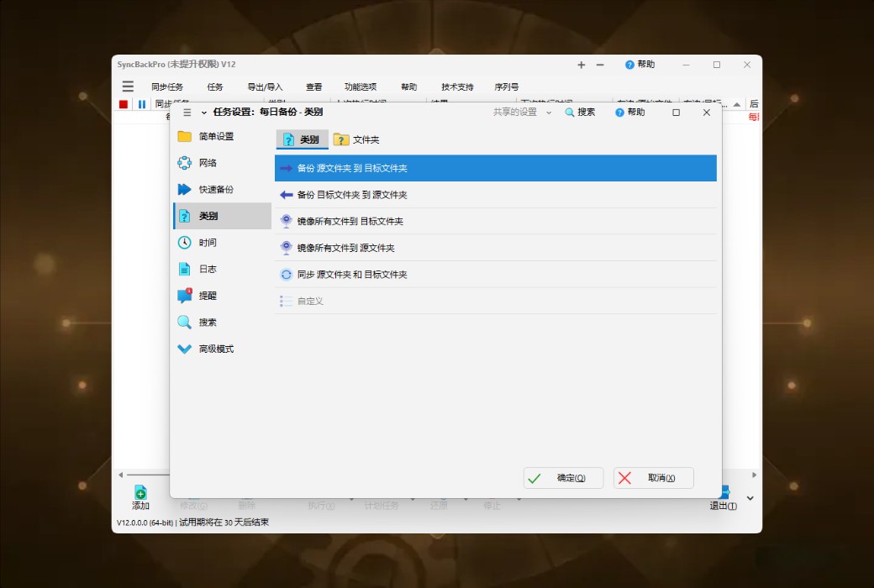874x588 pixels.
Task: Open the 提醒 section with red badge
Action: click(210, 296)
